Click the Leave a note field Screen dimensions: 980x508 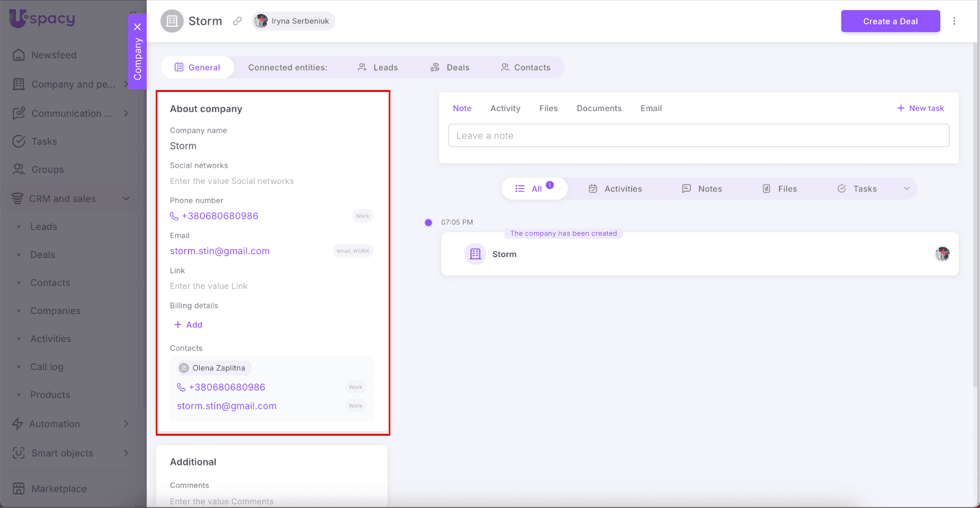point(698,135)
